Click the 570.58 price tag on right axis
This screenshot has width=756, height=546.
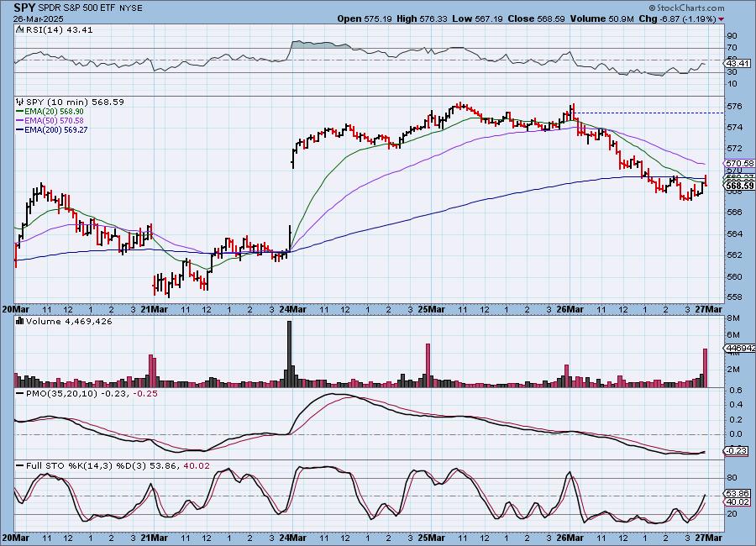[x=739, y=164]
